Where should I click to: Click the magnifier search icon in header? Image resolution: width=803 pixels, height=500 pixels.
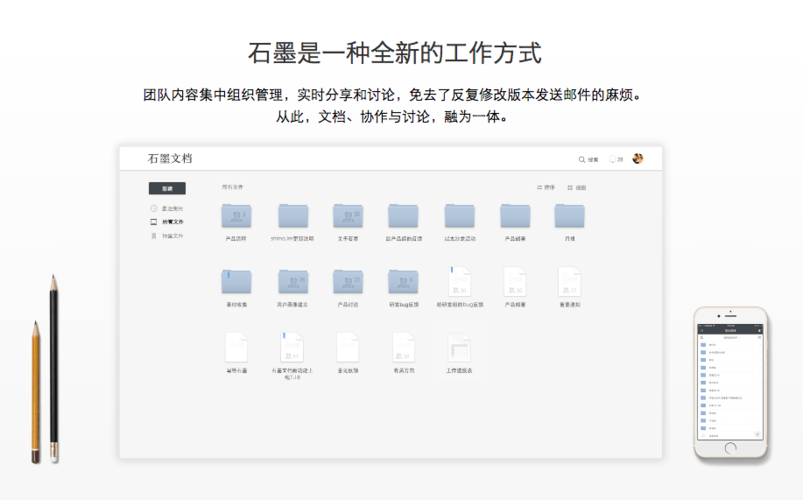pos(582,160)
